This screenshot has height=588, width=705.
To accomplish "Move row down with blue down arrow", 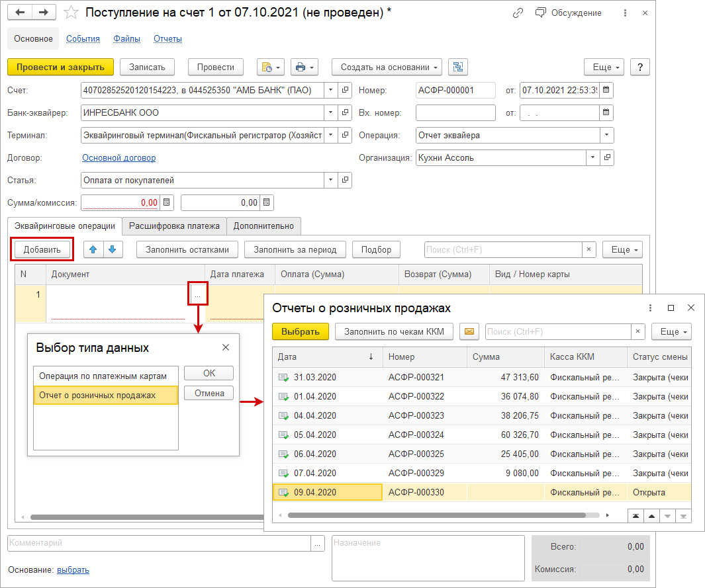I will click(x=112, y=249).
